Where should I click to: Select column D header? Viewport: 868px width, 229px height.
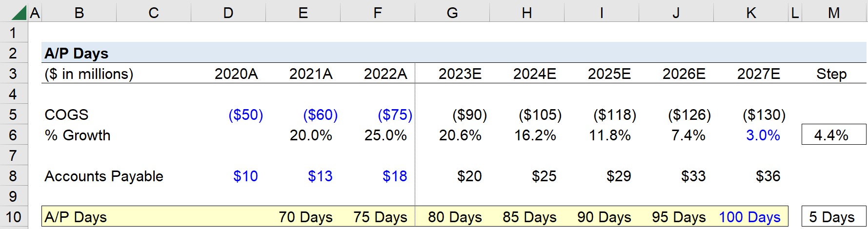pyautogui.click(x=228, y=13)
